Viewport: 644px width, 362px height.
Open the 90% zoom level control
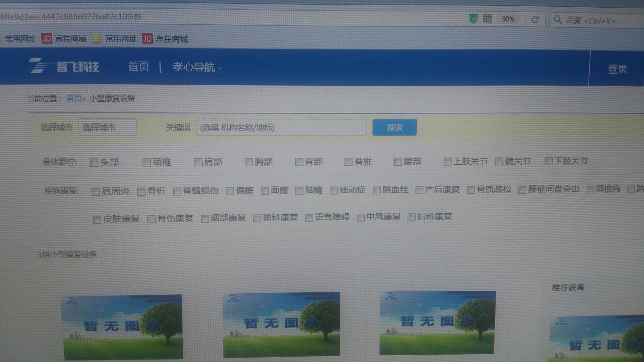coord(508,19)
